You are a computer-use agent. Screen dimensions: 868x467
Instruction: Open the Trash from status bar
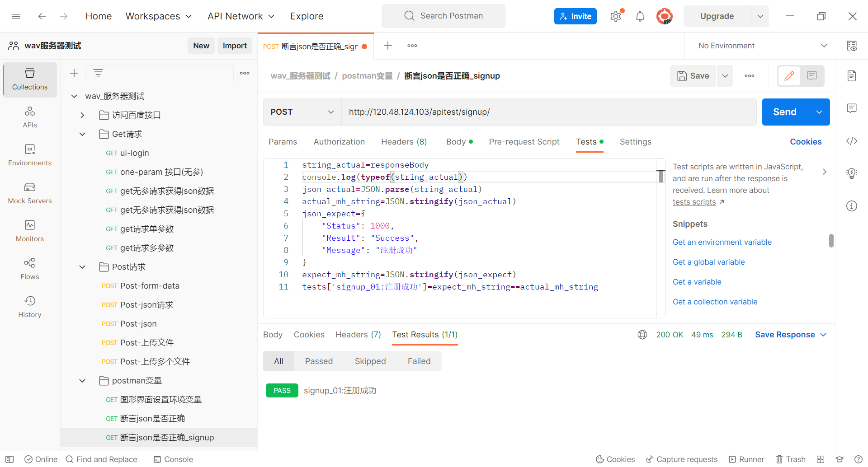click(791, 459)
